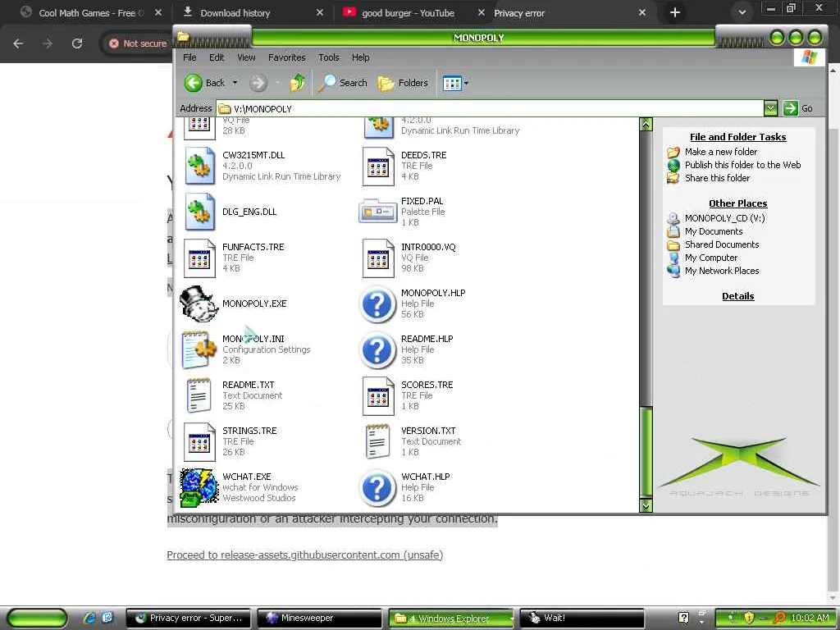Viewport: 840px width, 630px height.
Task: Click Publish this folder to the Web
Action: (742, 165)
